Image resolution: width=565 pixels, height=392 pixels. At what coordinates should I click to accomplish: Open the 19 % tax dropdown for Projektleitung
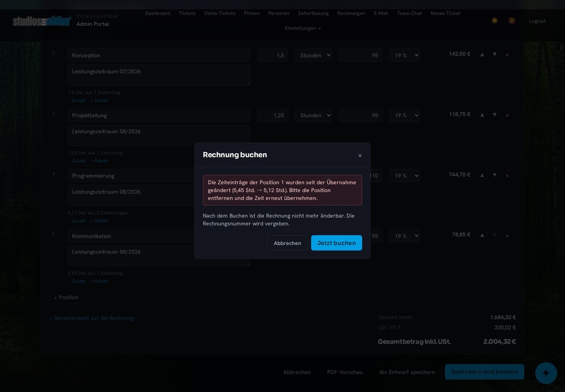tap(404, 115)
